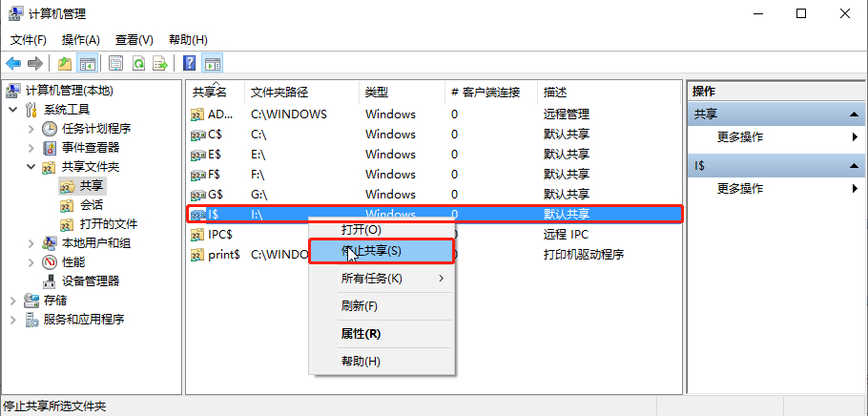Image resolution: width=868 pixels, height=416 pixels.
Task: Choose 刷新(F) in the context menu
Action: click(x=382, y=305)
